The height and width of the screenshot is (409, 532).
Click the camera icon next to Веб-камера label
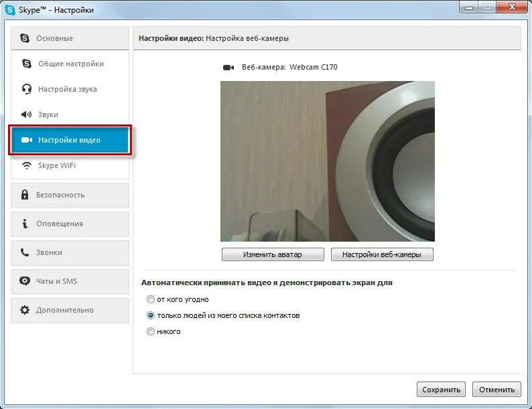click(x=228, y=68)
